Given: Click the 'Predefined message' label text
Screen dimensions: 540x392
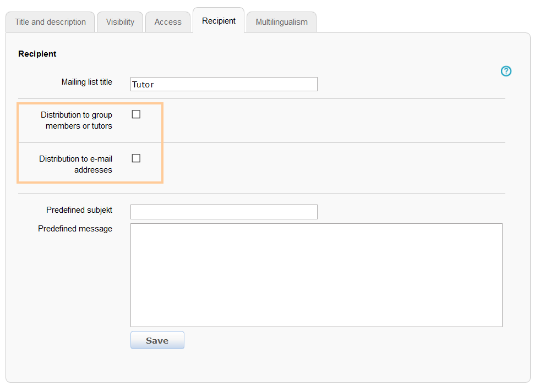Looking at the screenshot, I should [75, 229].
